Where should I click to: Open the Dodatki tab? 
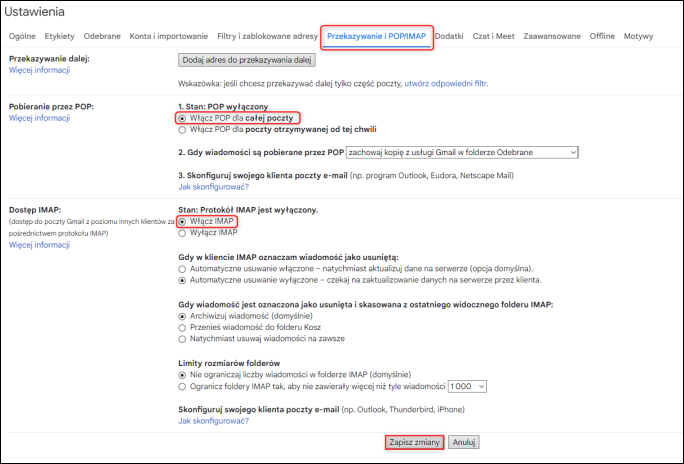point(449,36)
